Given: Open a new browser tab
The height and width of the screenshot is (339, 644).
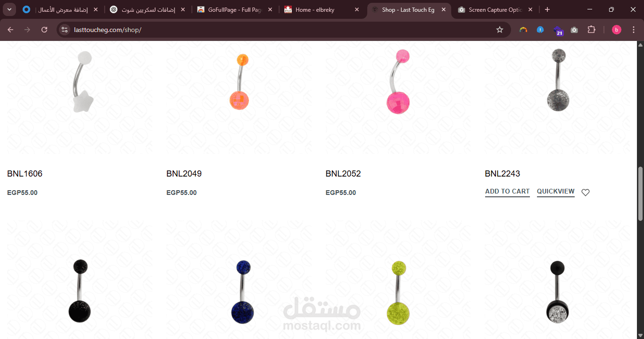Looking at the screenshot, I should coord(547,9).
